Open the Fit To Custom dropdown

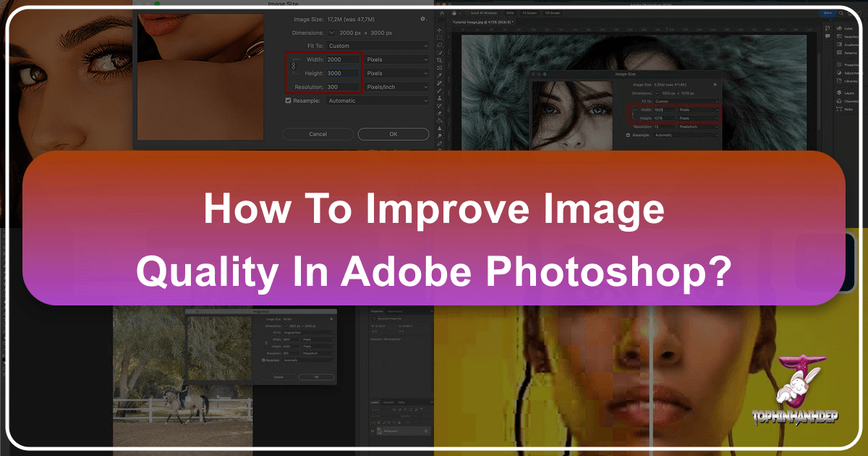(x=378, y=46)
